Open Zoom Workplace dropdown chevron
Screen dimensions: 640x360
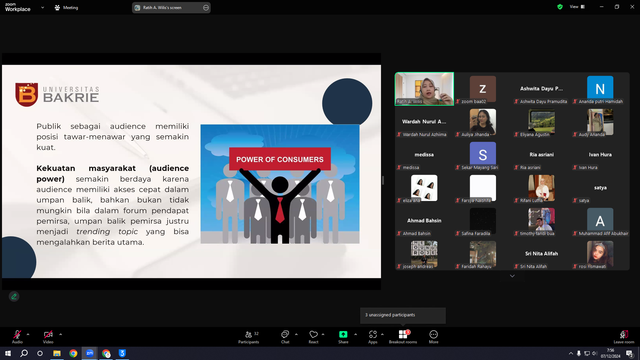tap(42, 7)
